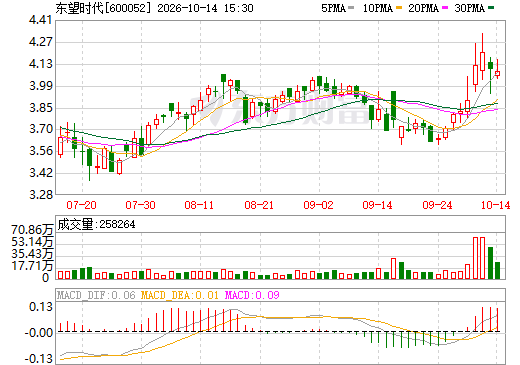Click date axis label 08-21
520x365 pixels.
[259, 205]
